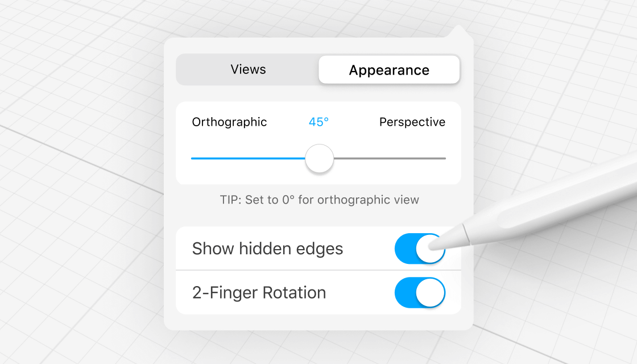637x364 pixels.
Task: Click the "Show hidden edges" label text
Action: (267, 249)
